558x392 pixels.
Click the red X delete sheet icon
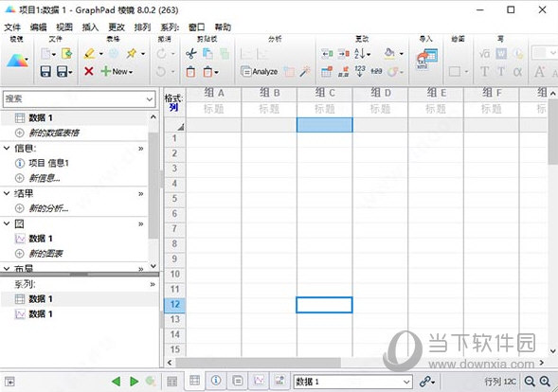tap(89, 71)
